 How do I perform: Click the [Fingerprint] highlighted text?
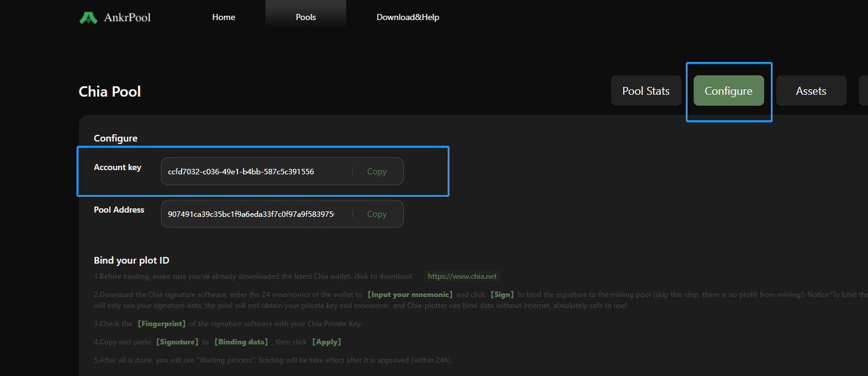162,324
